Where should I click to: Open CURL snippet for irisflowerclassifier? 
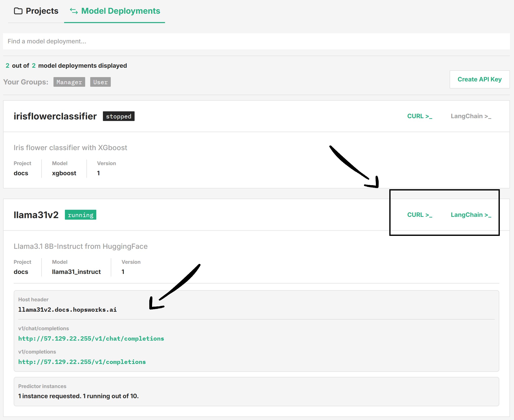(x=419, y=116)
